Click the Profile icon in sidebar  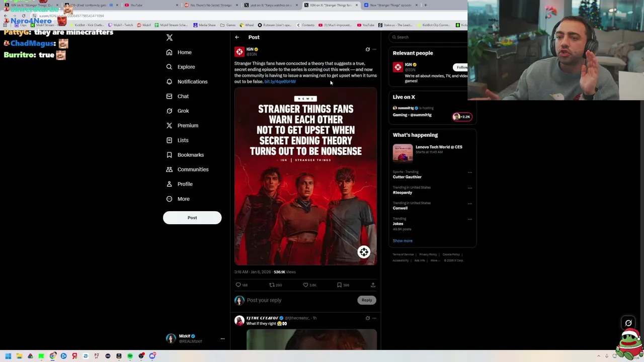169,184
